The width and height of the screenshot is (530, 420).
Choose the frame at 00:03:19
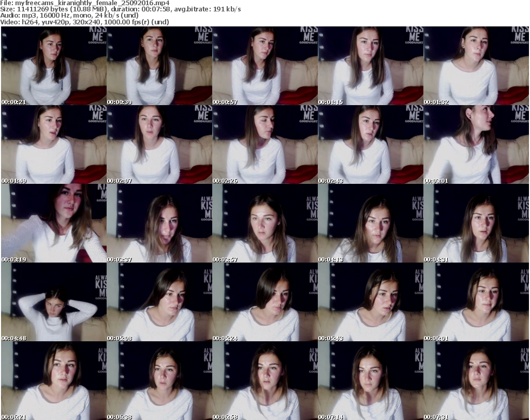pyautogui.click(x=54, y=223)
